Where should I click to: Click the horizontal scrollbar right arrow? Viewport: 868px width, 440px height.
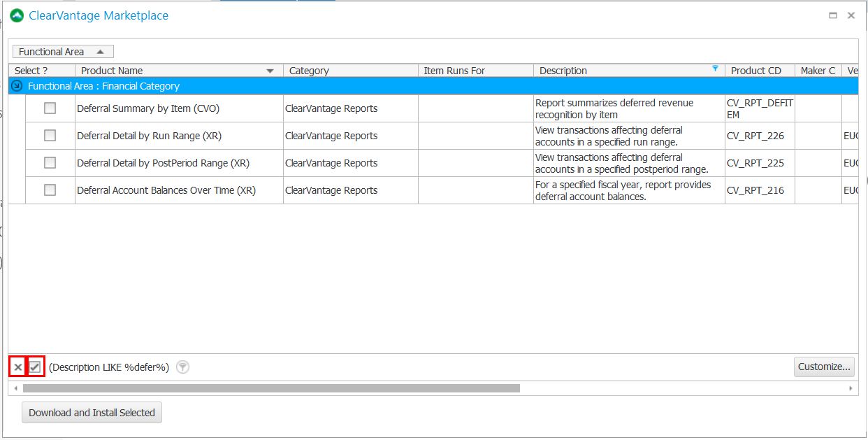click(x=851, y=388)
